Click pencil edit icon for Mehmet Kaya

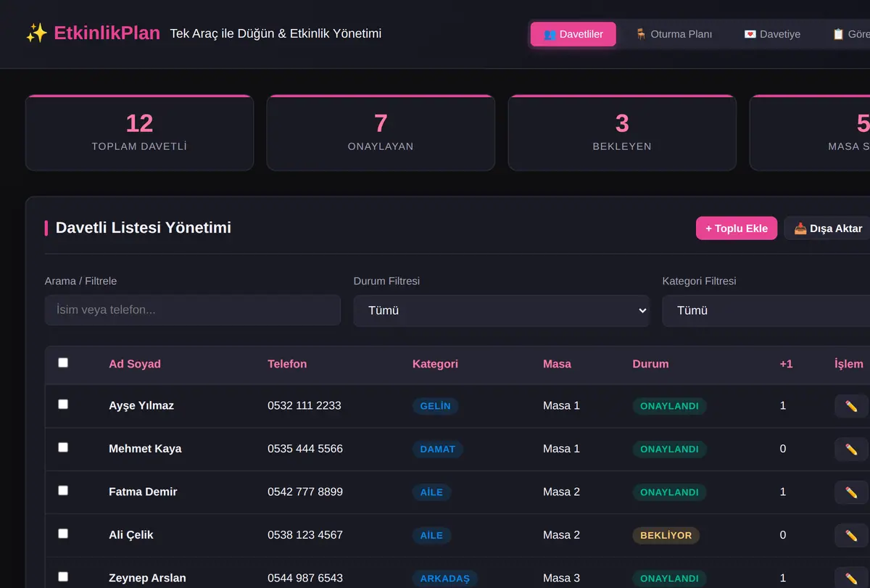[851, 449]
